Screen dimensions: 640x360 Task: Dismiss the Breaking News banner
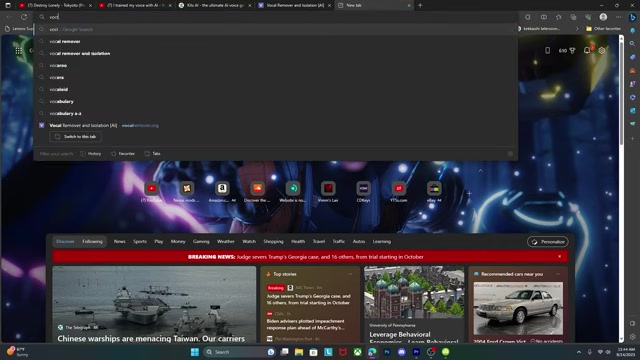[560, 257]
